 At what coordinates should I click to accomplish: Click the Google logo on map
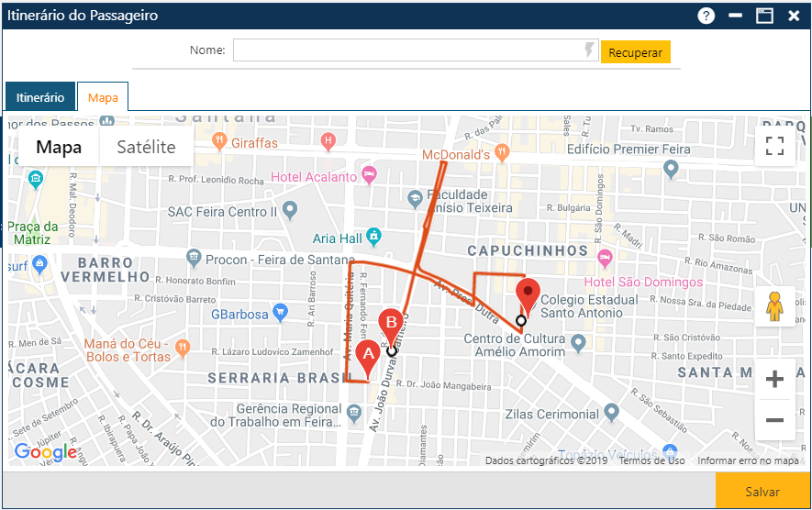pyautogui.click(x=46, y=452)
